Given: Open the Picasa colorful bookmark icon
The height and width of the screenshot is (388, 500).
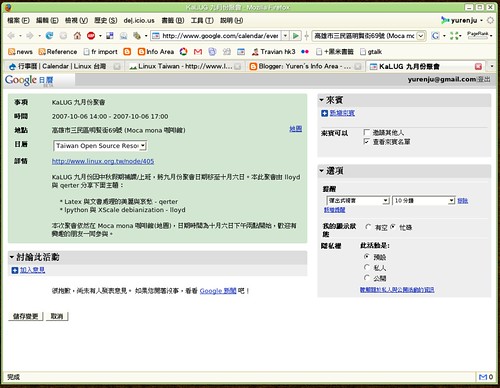Looking at the screenshot, I should pyautogui.click(x=184, y=52).
